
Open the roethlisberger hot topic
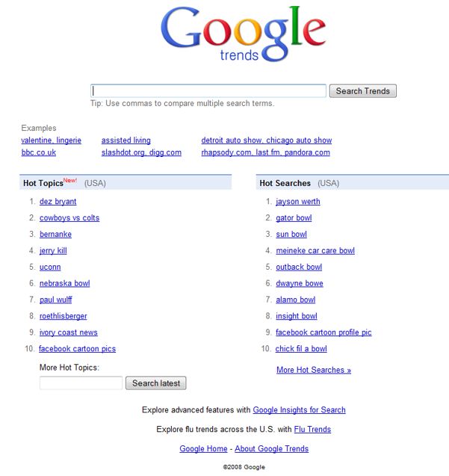[64, 316]
